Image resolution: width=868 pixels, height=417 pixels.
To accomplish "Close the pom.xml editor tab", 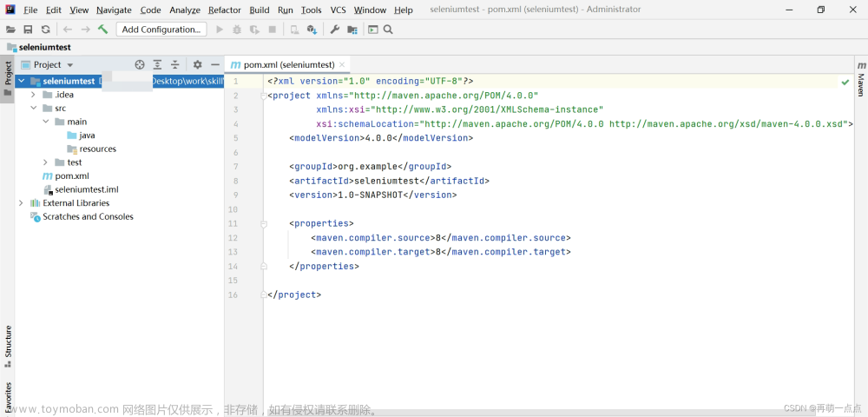I will click(x=342, y=64).
